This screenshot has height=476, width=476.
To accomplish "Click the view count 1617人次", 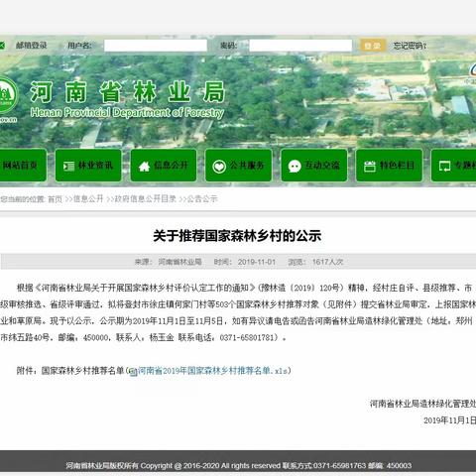I will 327,262.
